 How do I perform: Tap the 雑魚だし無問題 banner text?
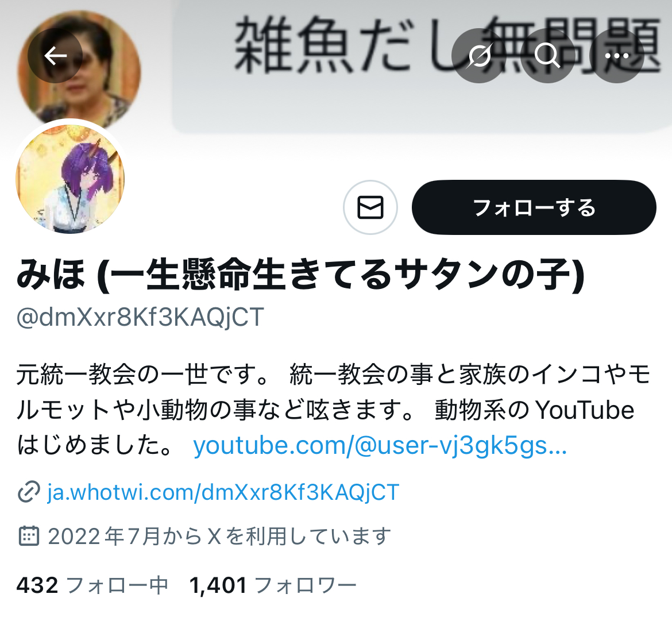pyautogui.click(x=447, y=45)
